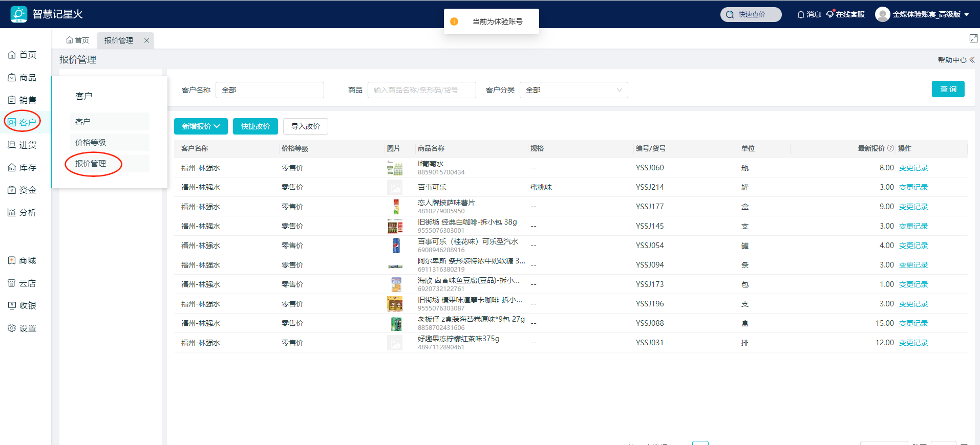Click the 恋人牌披萨味薯片 product image
Viewport: 980px width, 445px height.
[395, 207]
